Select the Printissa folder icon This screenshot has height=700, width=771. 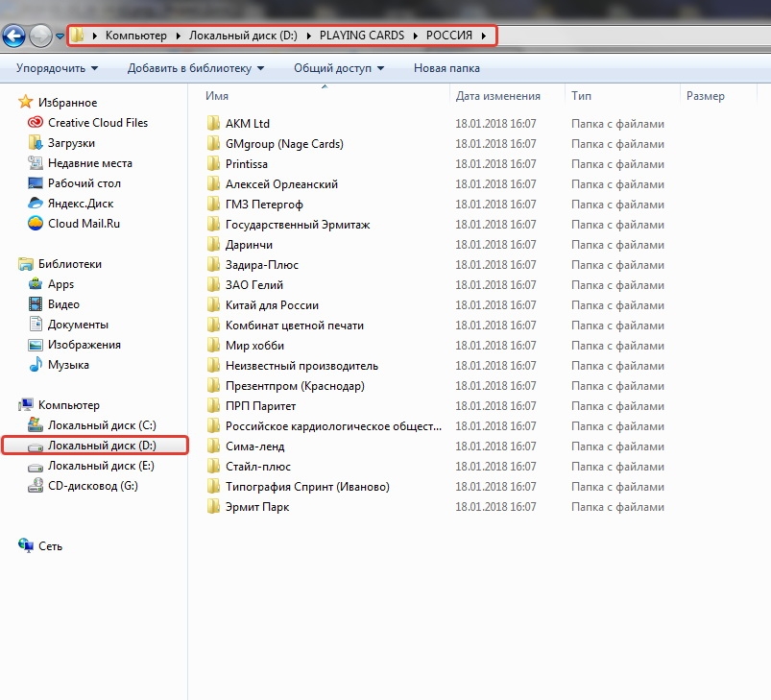213,163
